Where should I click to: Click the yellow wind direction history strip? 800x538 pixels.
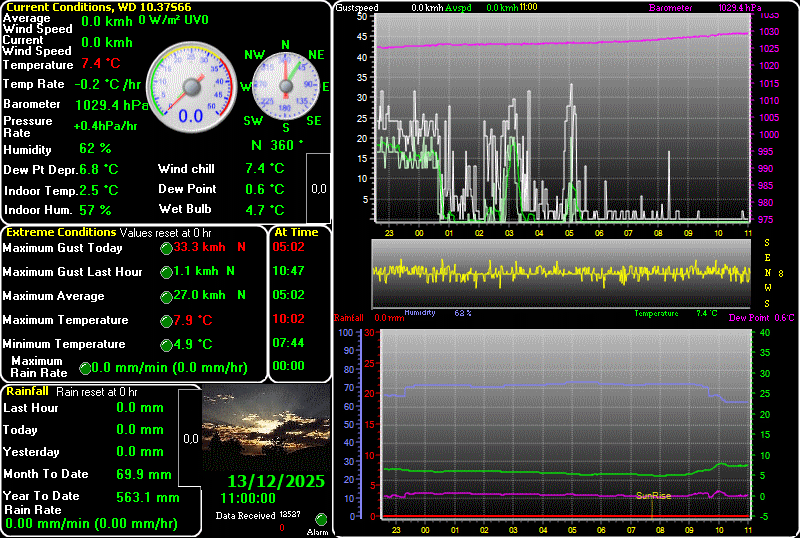[x=560, y=272]
